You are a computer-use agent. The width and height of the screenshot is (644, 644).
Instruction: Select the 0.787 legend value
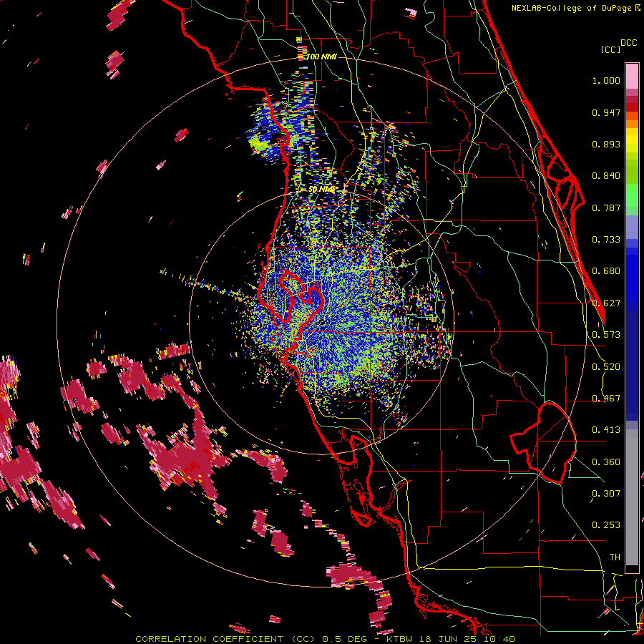point(606,208)
